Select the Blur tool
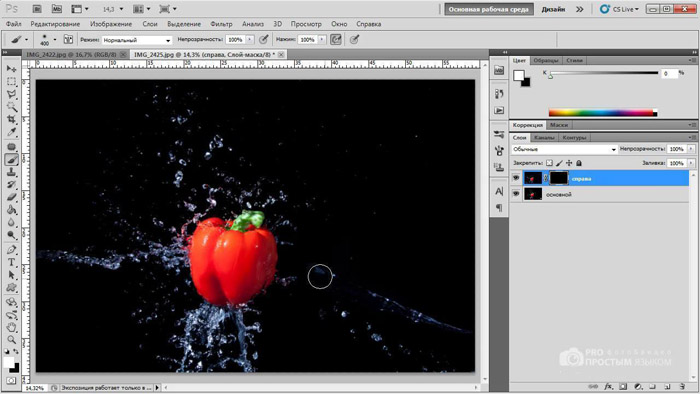The width and height of the screenshot is (700, 394). click(x=12, y=222)
